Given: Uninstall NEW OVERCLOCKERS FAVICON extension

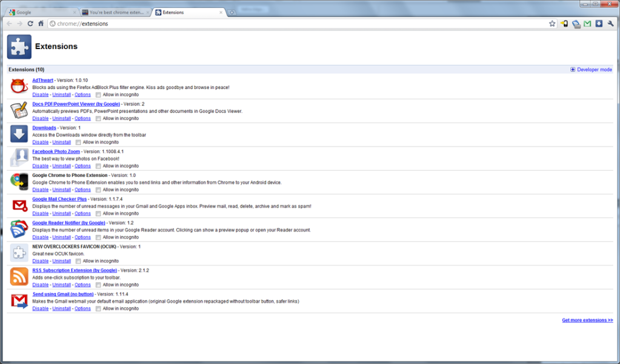Looking at the screenshot, I should pyautogui.click(x=62, y=261).
